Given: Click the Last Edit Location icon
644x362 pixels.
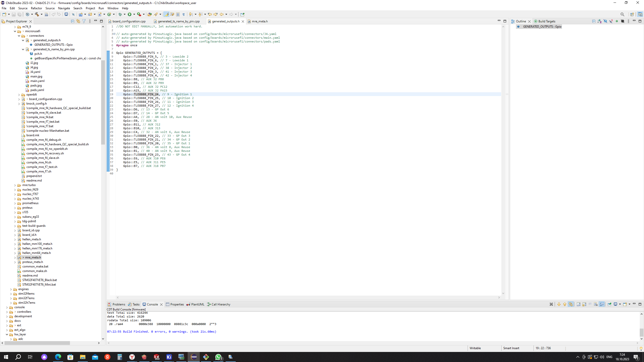Looking at the screenshot, I should coord(210,14).
